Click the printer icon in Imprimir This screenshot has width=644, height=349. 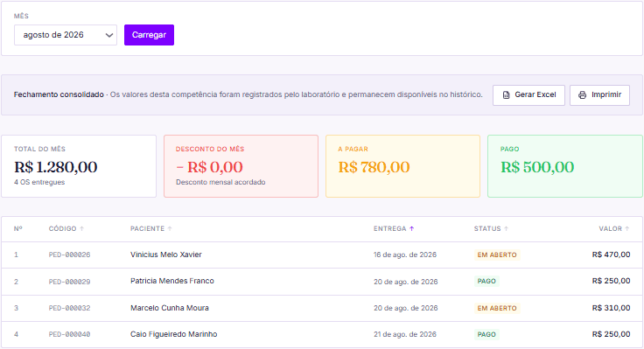point(583,94)
